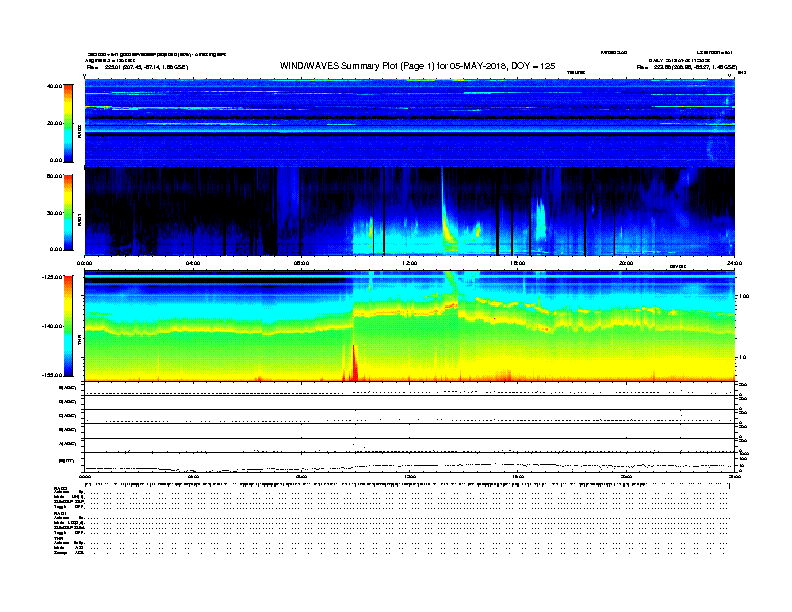Click the RAD1 color scale bar

click(68, 213)
